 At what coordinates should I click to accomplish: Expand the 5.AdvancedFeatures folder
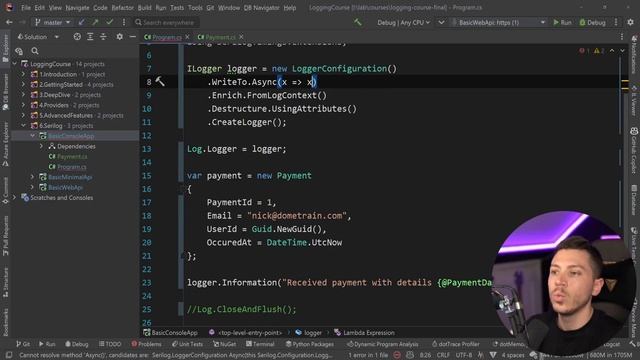coord(23,116)
